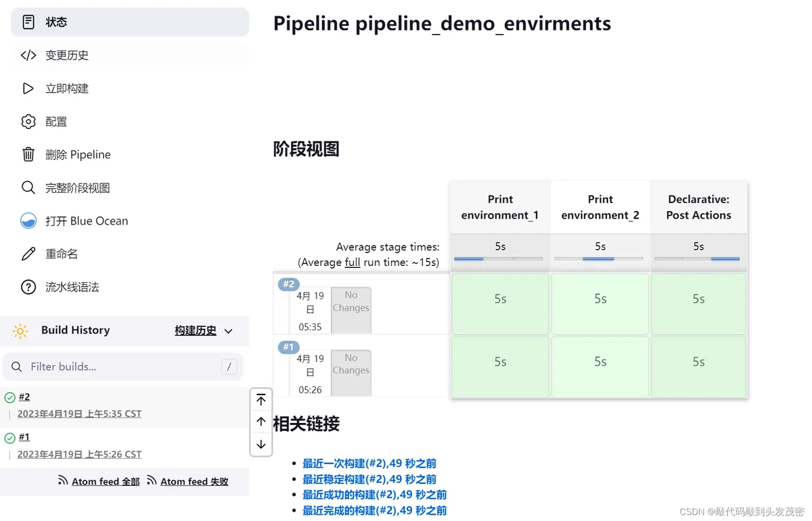Click the 完整阶段视图 magnifier icon
The height and width of the screenshot is (521, 812).
point(28,187)
